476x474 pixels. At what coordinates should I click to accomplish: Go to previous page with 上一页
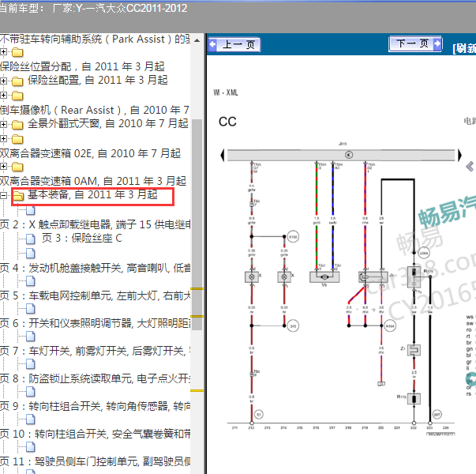point(234,45)
